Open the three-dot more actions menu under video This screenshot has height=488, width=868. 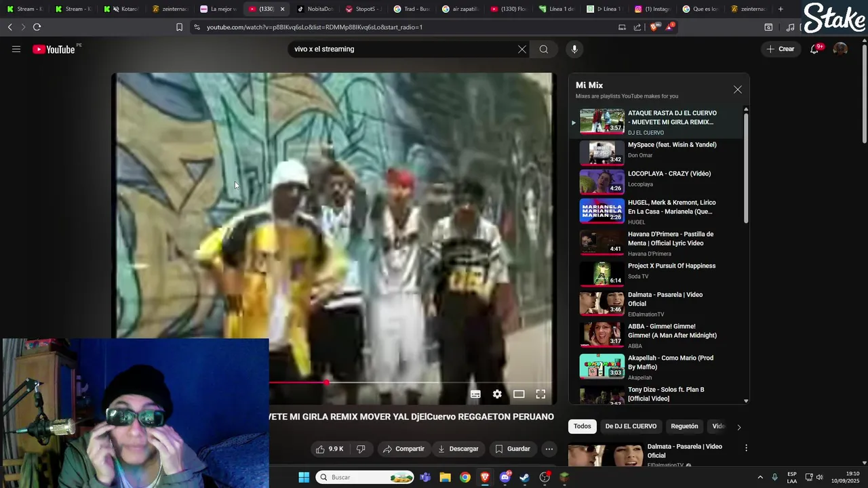[549, 449]
